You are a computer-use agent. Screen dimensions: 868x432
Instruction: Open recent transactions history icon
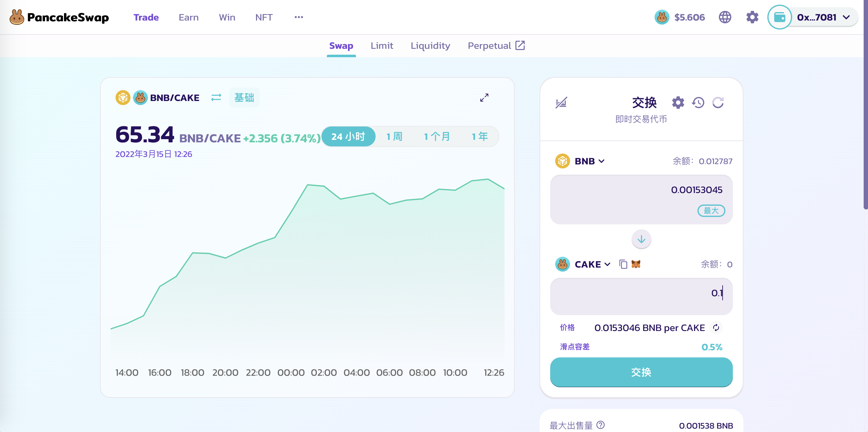698,103
